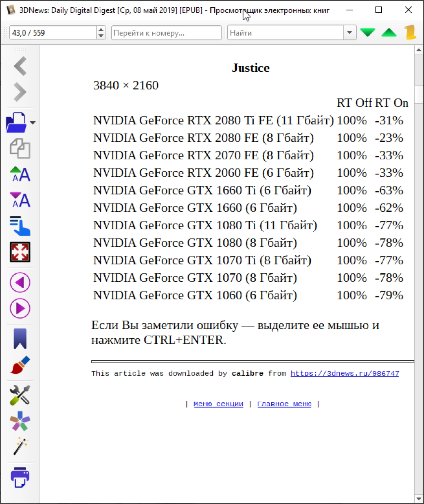Click the '-63%' RT On value

coord(389,191)
